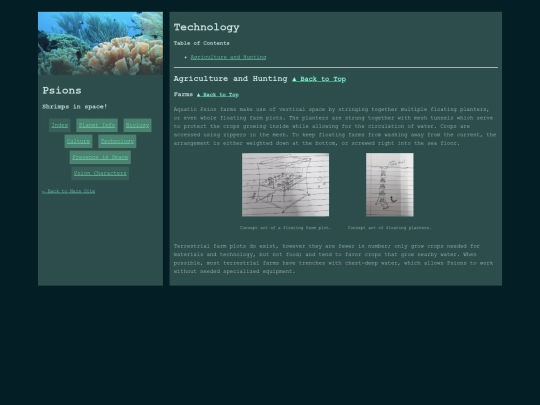Go to the Planet Info page
This screenshot has height=405, width=540.
[97, 125]
